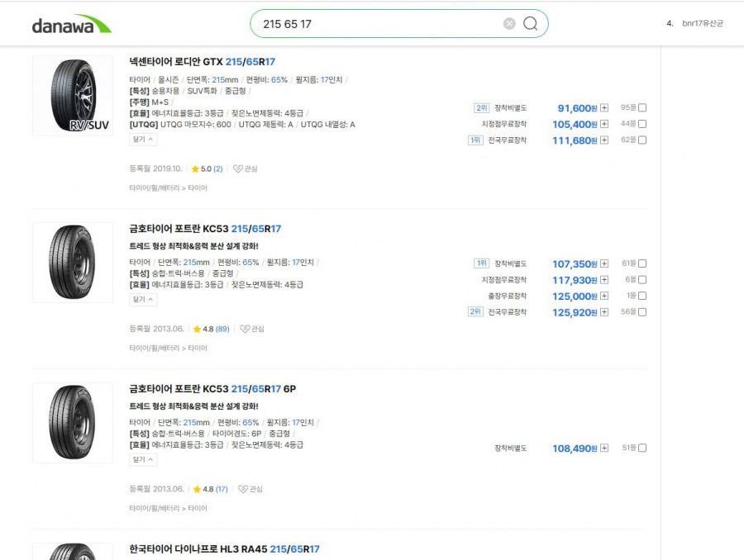Screen dimensions: 744x560
Task: Open 금호타이어 포트란 KC53 215/65R17 title
Action: click(x=205, y=229)
